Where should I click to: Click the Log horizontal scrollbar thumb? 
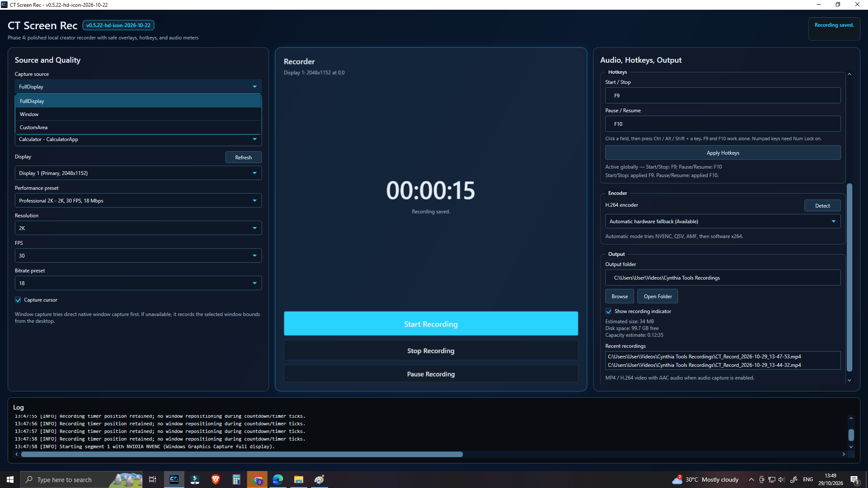point(242,454)
